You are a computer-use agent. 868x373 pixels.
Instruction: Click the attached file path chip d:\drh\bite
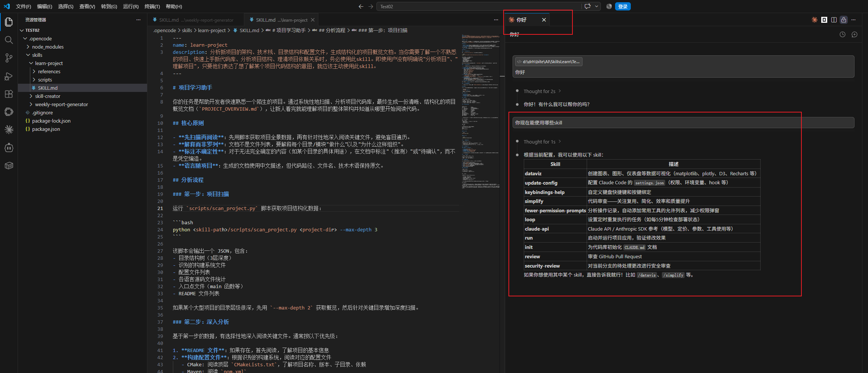(548, 62)
